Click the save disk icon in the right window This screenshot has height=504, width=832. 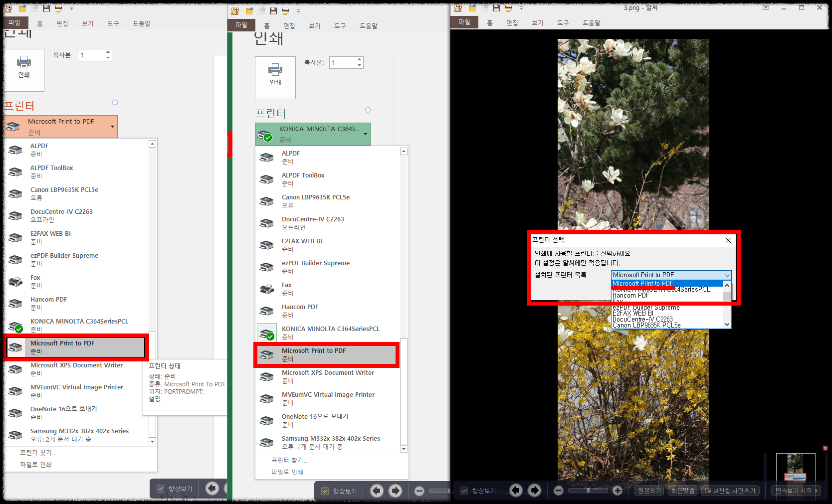click(496, 8)
